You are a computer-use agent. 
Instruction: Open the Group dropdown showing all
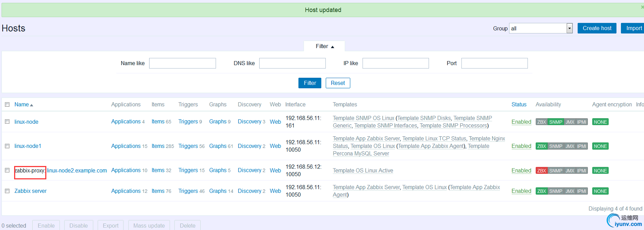point(541,28)
